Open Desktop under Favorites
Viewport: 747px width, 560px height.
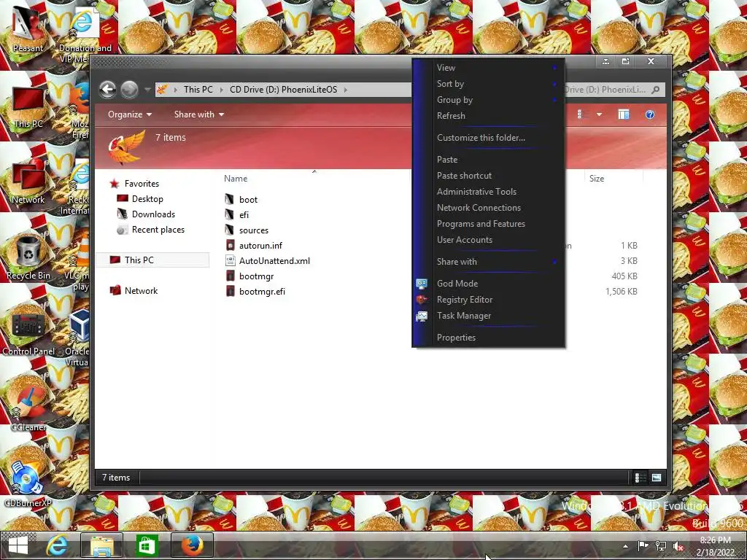[x=147, y=198]
